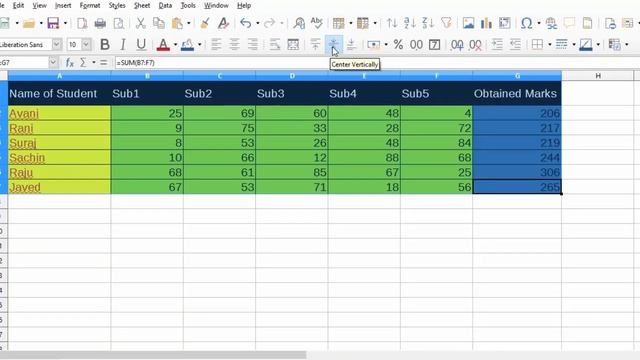Click Clear Direct Formatting icon

223,23
